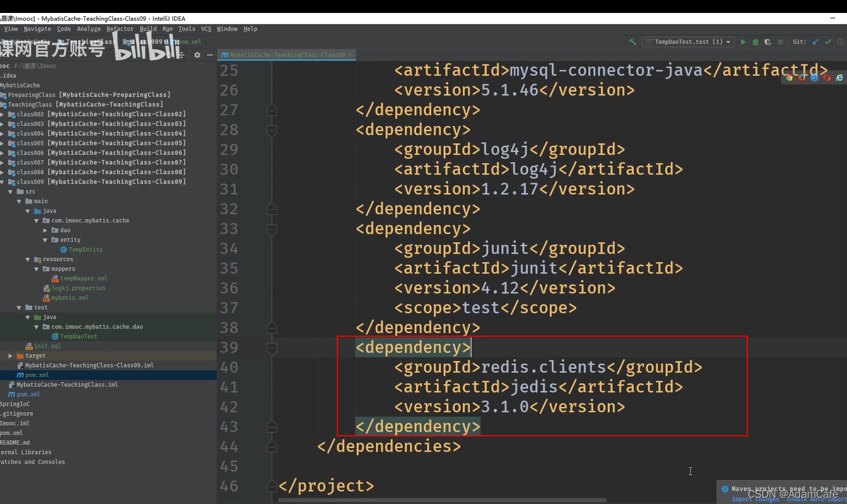Place cursor on jedis artifactId line
This screenshot has height=504, width=847.
click(538, 387)
